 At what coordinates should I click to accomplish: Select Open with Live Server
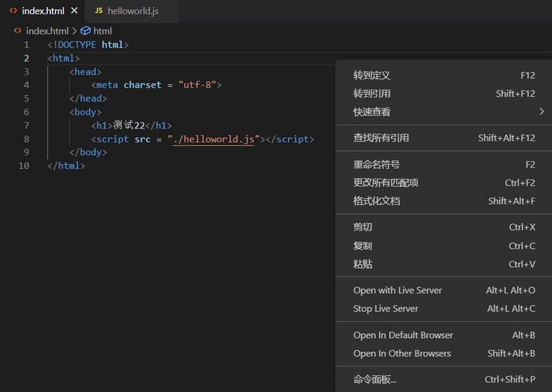coord(444,291)
